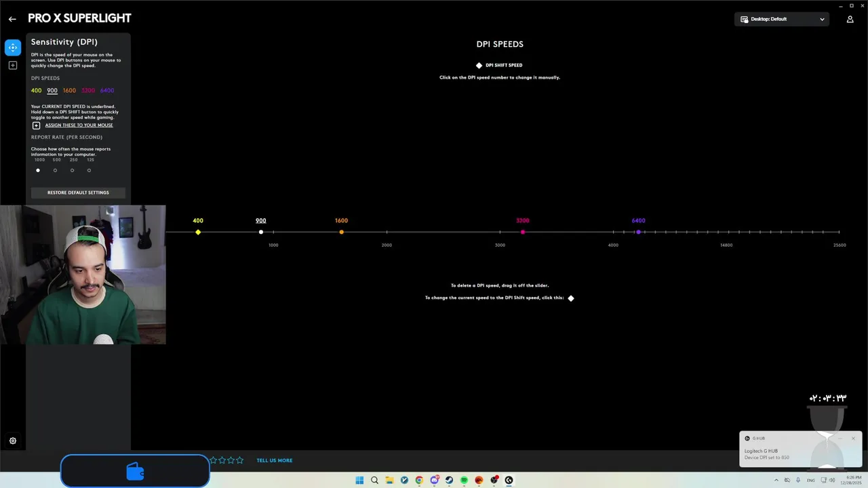Click the taskbar clock and date

pyautogui.click(x=851, y=481)
